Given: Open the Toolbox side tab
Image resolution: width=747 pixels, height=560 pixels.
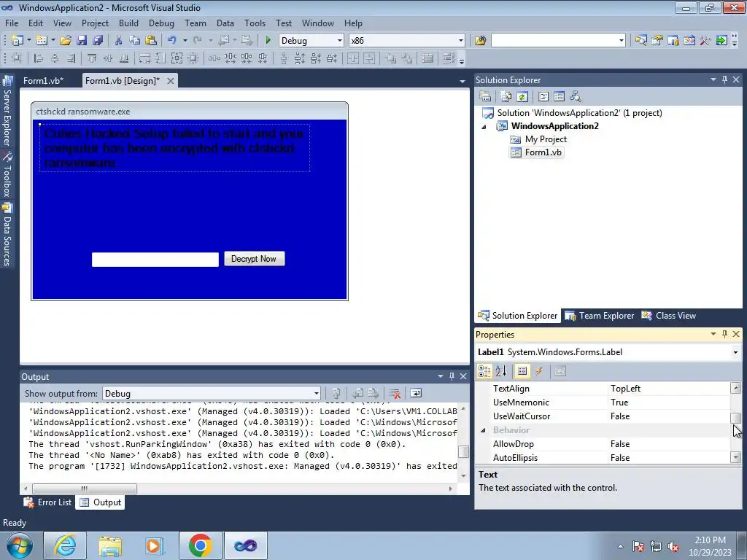Looking at the screenshot, I should pos(7,175).
